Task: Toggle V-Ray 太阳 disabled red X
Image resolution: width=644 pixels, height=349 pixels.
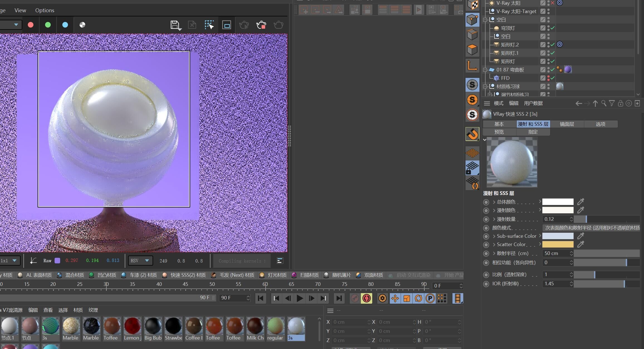Action: pyautogui.click(x=553, y=3)
